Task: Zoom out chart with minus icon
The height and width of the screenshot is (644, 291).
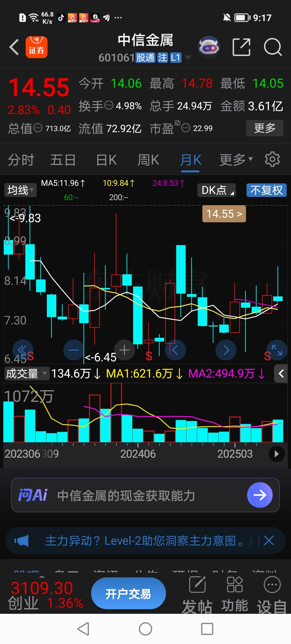Action: 74,350
